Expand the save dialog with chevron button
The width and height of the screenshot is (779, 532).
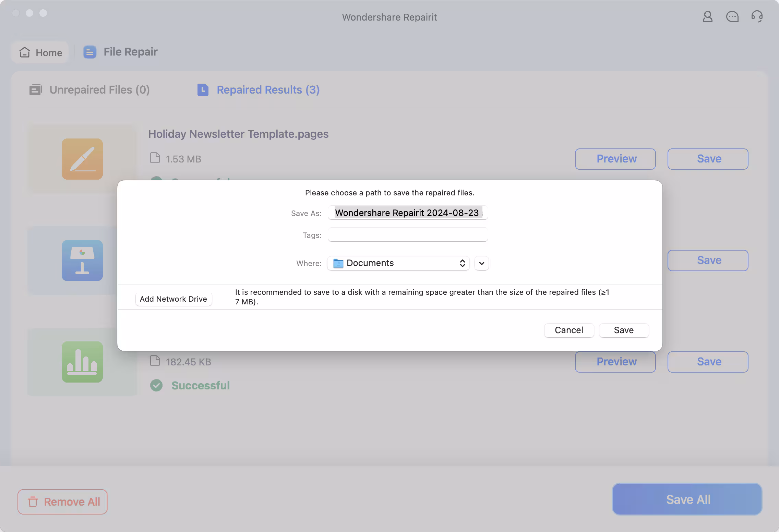[x=482, y=263]
